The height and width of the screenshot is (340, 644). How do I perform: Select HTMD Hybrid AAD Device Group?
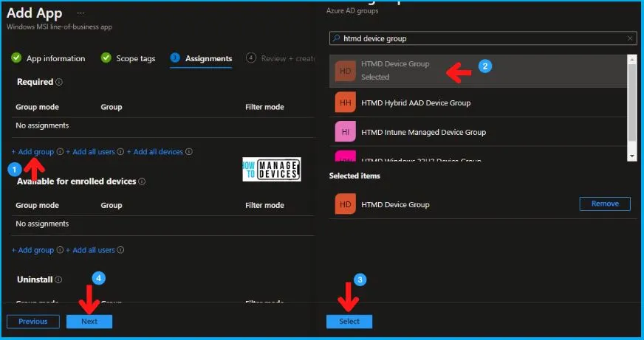478,103
